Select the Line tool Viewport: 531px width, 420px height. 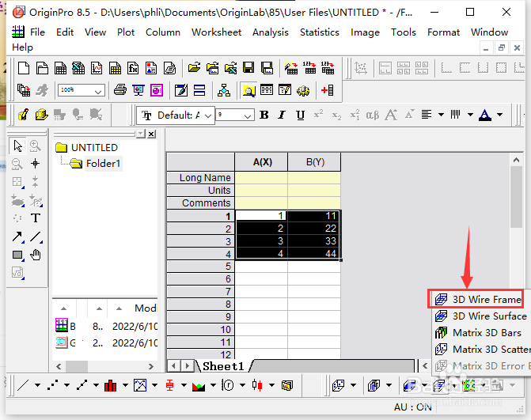coord(36,236)
